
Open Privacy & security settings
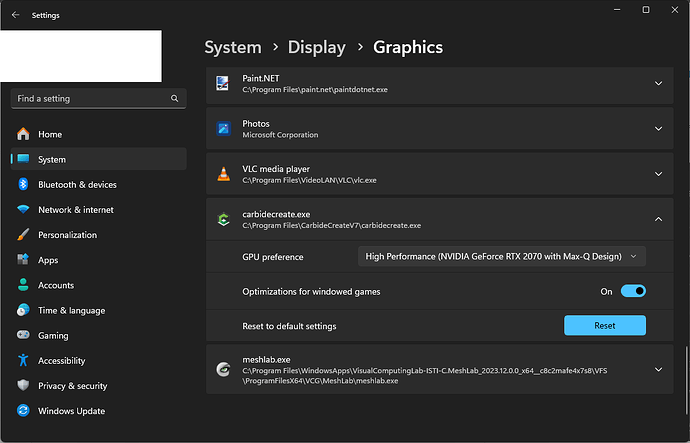point(99,385)
